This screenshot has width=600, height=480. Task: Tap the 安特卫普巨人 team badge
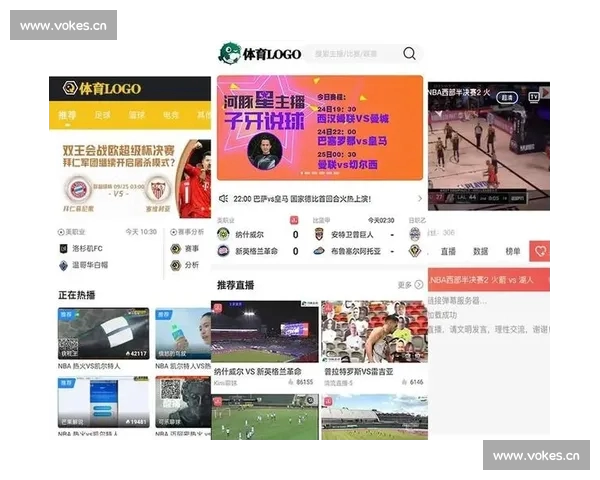coord(319,234)
